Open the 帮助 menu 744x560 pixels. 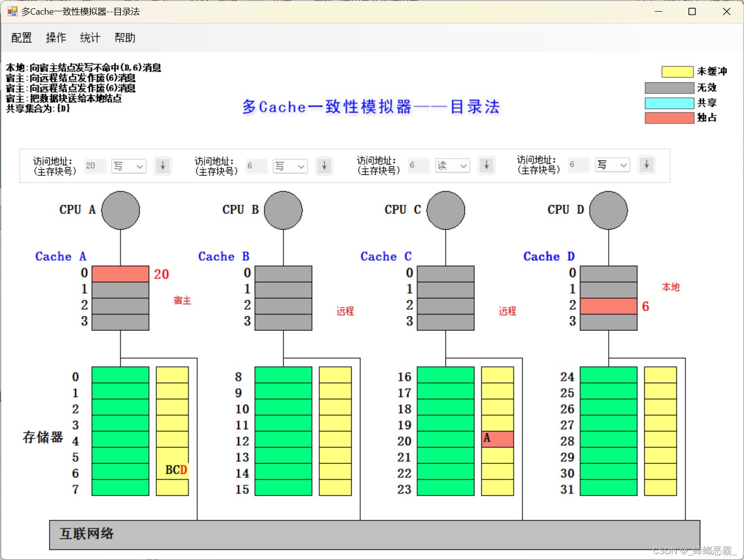tap(125, 38)
